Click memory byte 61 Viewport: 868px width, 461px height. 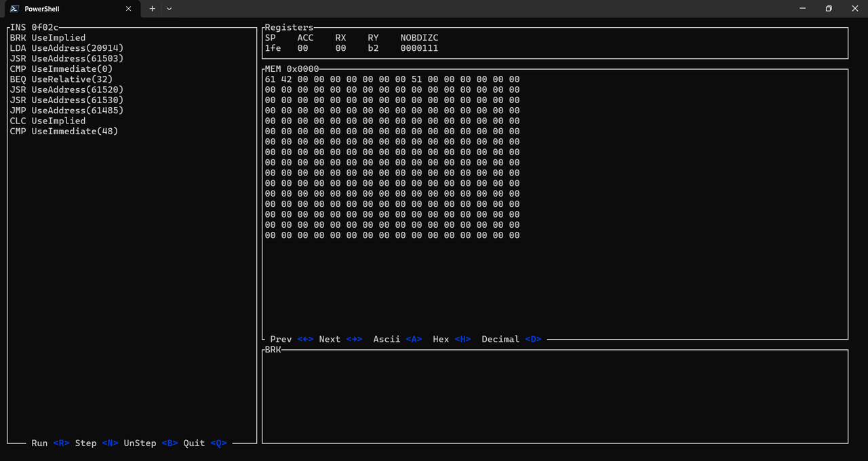[x=270, y=79]
